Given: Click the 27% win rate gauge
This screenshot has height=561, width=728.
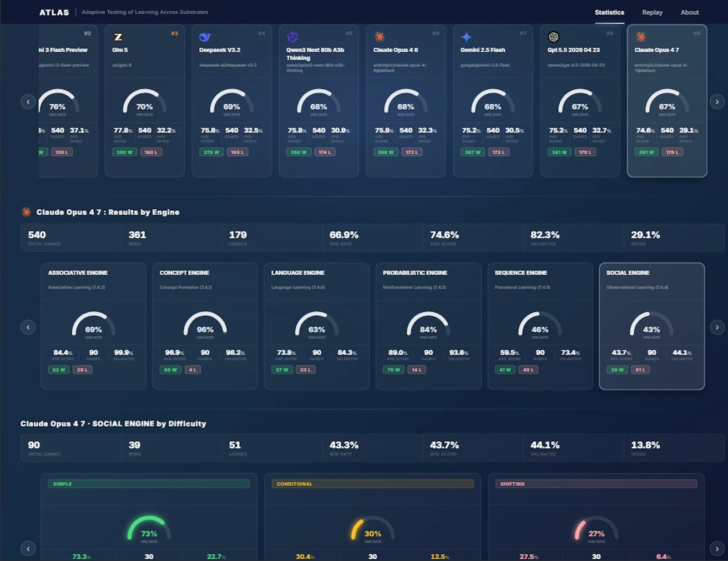Looking at the screenshot, I should coord(596,529).
